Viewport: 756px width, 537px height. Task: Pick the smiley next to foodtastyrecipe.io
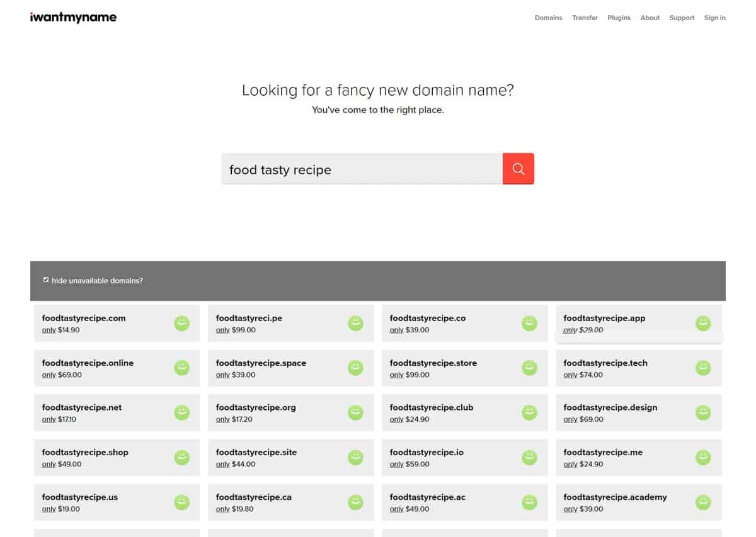pyautogui.click(x=529, y=458)
